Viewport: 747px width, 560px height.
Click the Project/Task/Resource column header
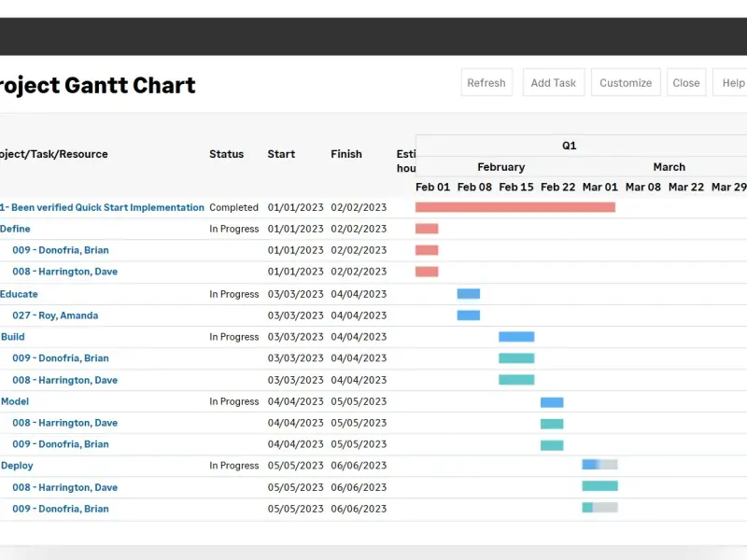(x=53, y=154)
